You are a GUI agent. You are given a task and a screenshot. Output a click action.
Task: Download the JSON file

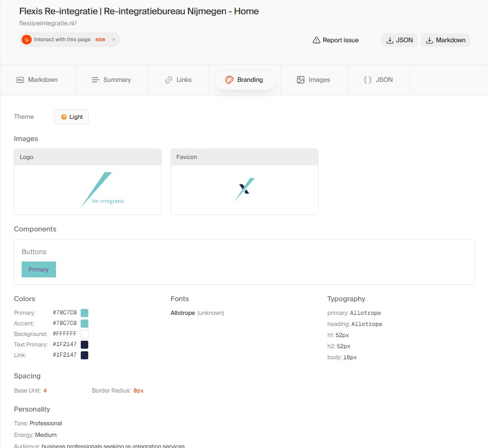[399, 40]
